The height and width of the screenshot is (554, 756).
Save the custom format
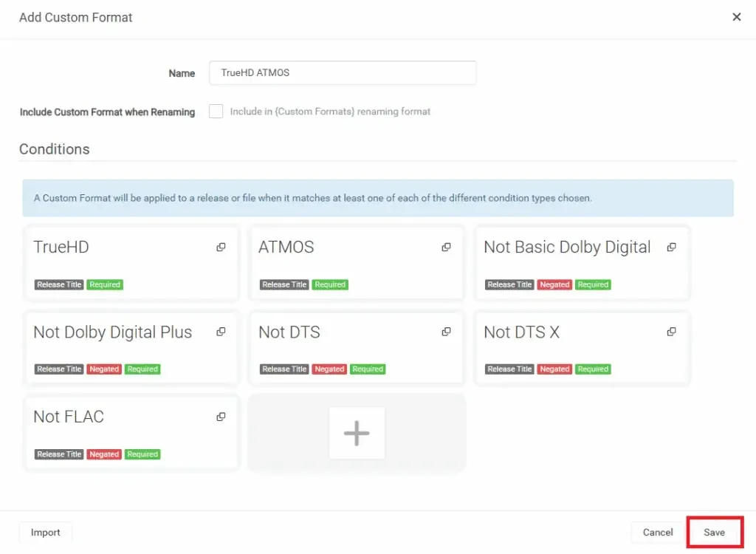714,532
